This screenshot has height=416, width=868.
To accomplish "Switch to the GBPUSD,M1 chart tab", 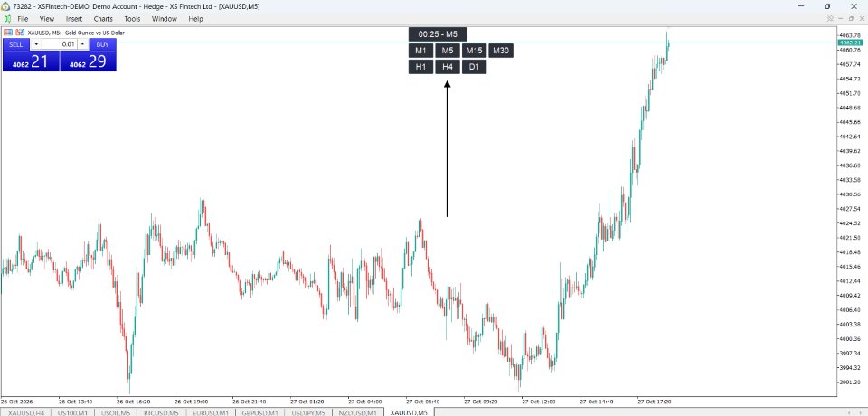I will coord(259,412).
